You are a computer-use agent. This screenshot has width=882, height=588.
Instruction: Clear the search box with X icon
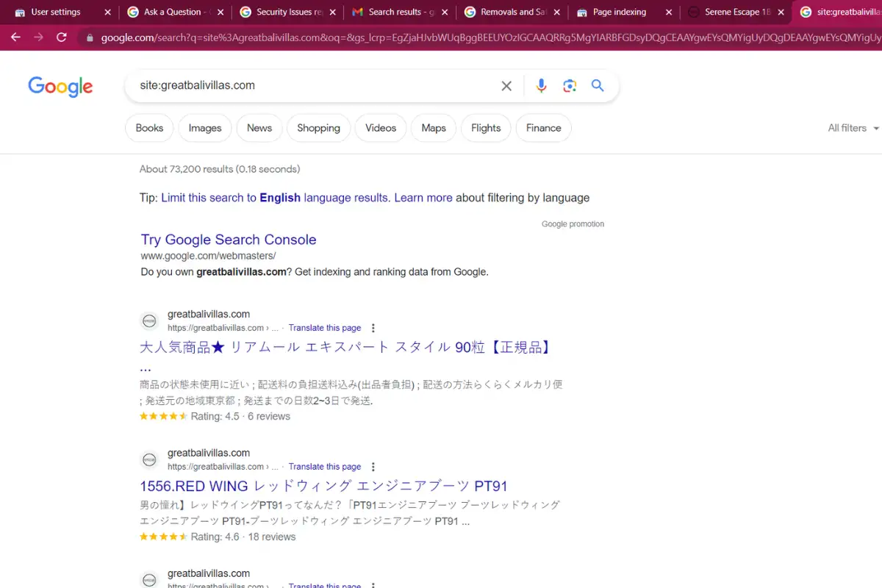click(x=506, y=86)
